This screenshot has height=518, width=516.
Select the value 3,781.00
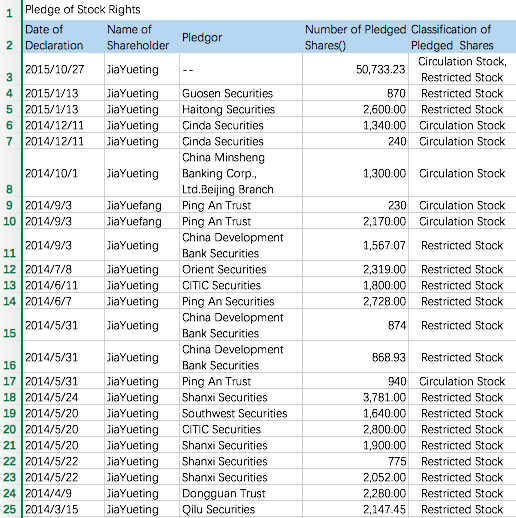384,397
